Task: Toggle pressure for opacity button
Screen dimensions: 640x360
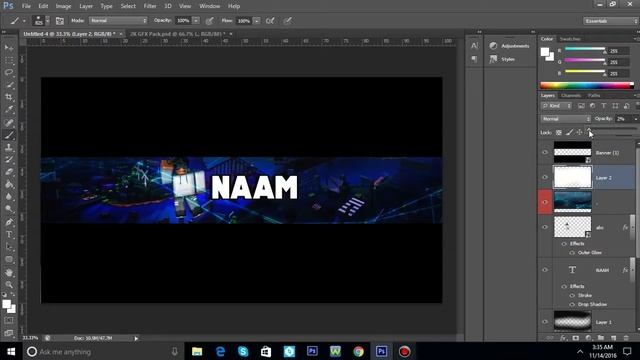Action: pos(210,21)
